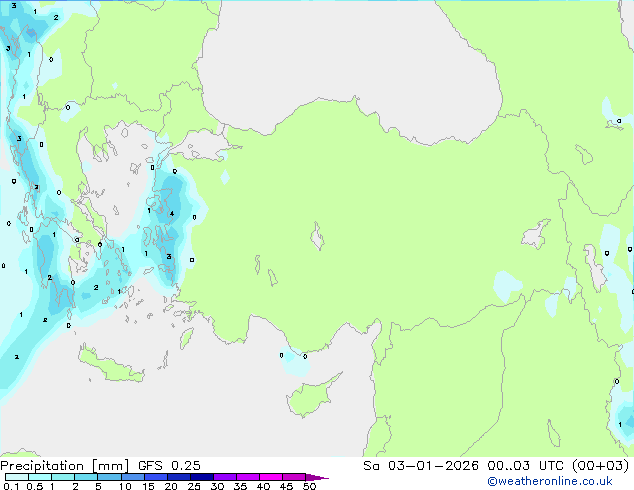Click the 0.1–0.5 mm legend swatch
634x490 pixels.
tap(17, 477)
